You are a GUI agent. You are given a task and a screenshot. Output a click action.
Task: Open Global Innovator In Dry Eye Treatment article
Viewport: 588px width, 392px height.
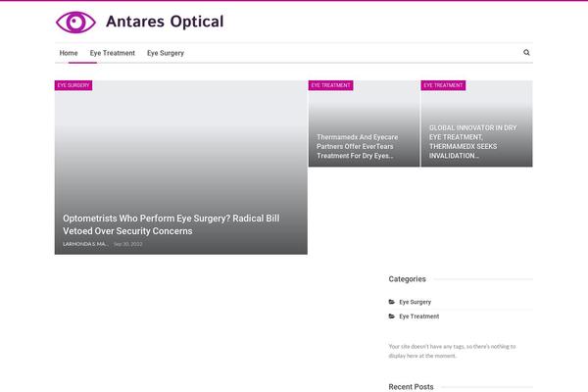click(473, 141)
